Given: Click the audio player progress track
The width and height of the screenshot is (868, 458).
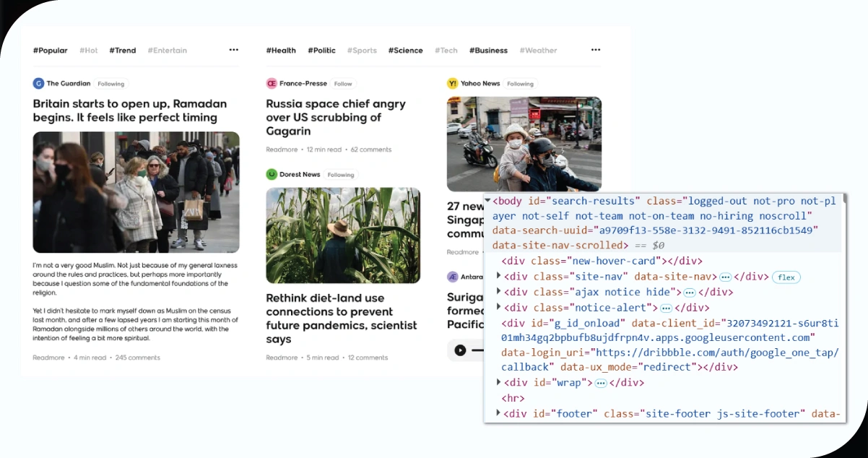Looking at the screenshot, I should coord(477,350).
